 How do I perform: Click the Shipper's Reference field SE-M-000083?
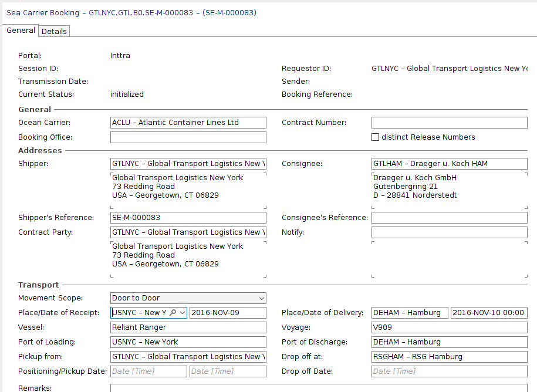tap(188, 218)
